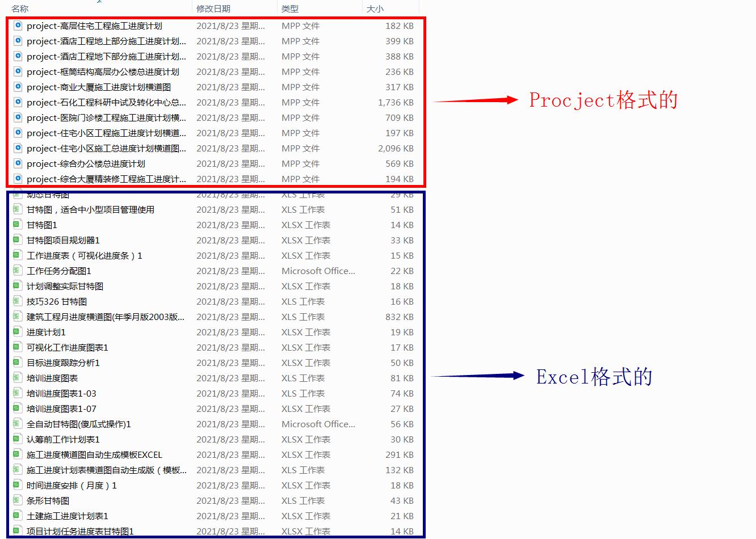Image resolution: width=756 pixels, height=539 pixels.
Task: Click the spreadsheet icon beside 培训进度图表
Action: coord(16,378)
